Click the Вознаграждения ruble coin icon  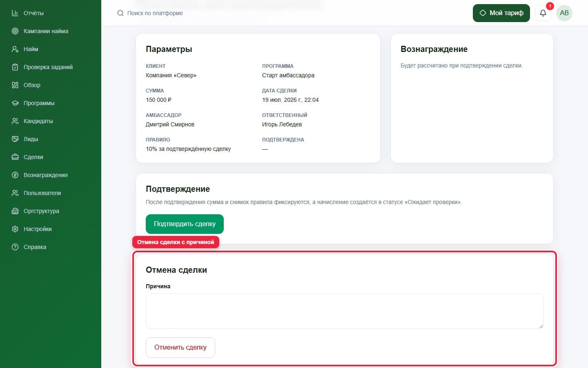click(x=15, y=175)
